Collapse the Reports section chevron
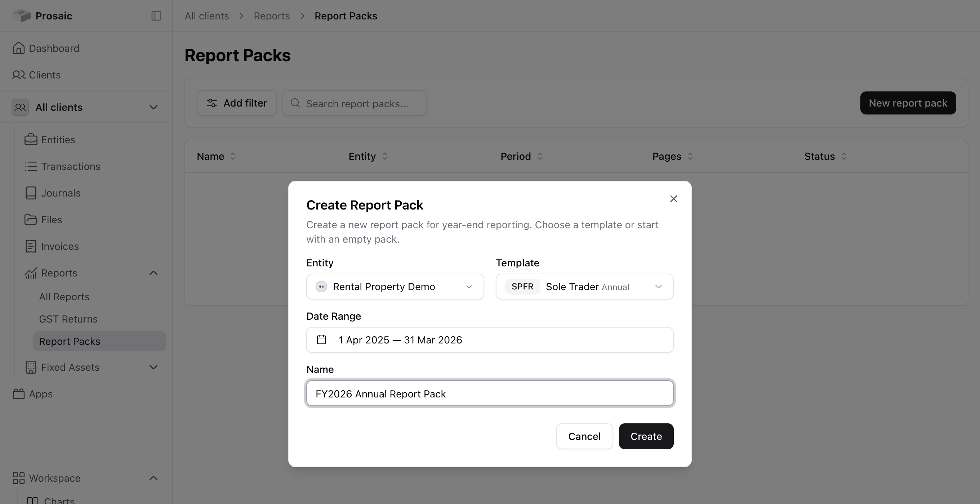 coord(153,273)
